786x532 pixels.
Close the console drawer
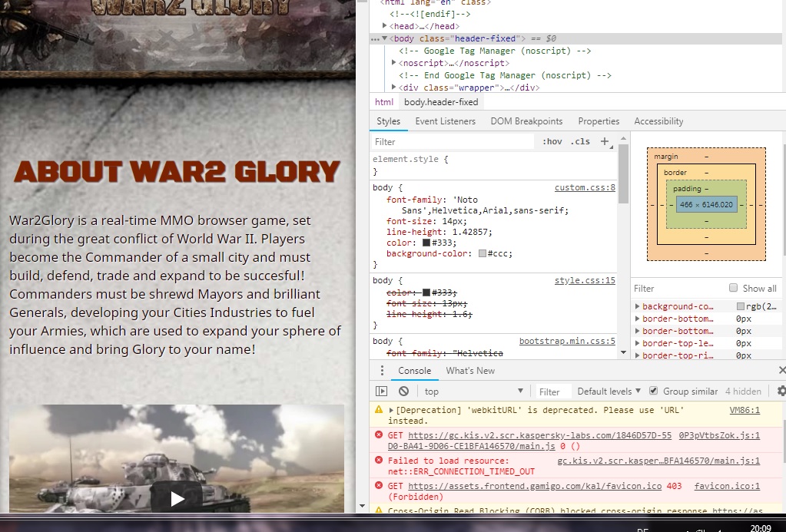coord(782,370)
